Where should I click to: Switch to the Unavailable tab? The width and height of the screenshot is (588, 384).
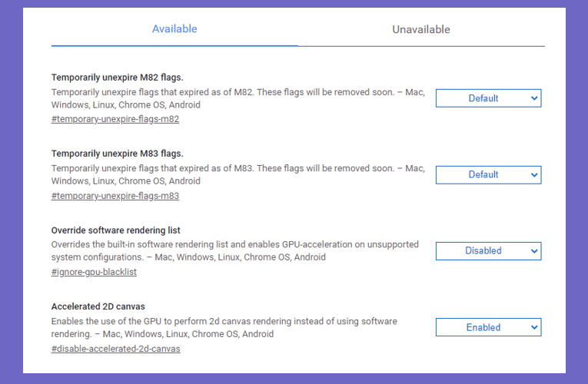(x=421, y=29)
